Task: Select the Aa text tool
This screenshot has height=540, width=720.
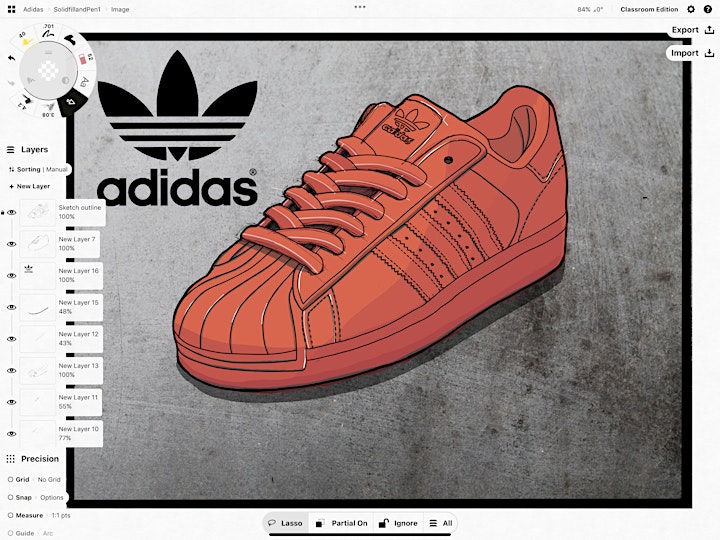Action: pos(84,82)
